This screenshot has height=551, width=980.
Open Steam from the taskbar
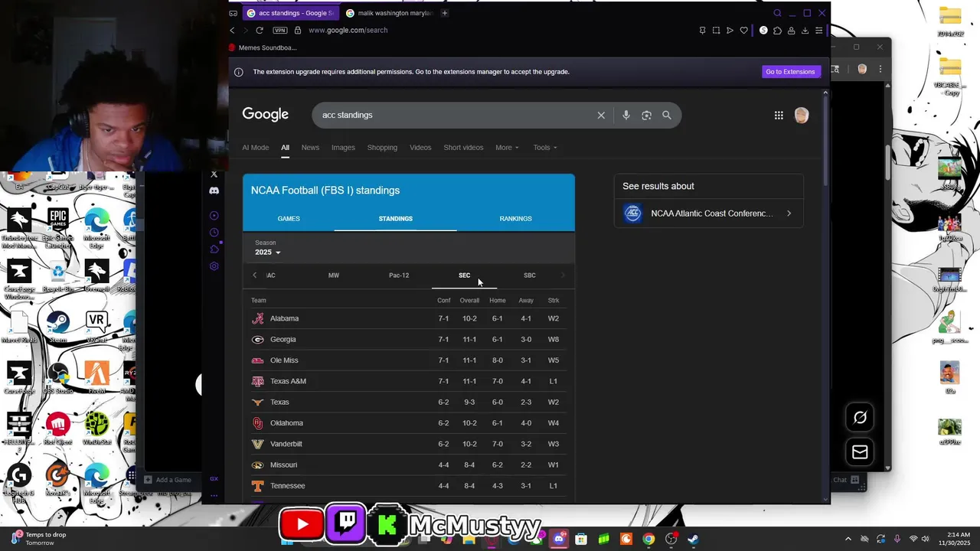click(x=693, y=540)
